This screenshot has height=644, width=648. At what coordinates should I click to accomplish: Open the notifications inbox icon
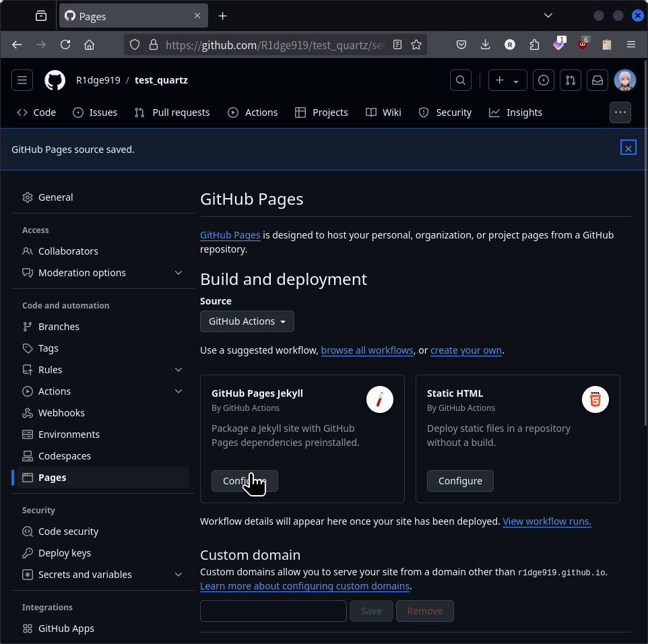pyautogui.click(x=597, y=80)
